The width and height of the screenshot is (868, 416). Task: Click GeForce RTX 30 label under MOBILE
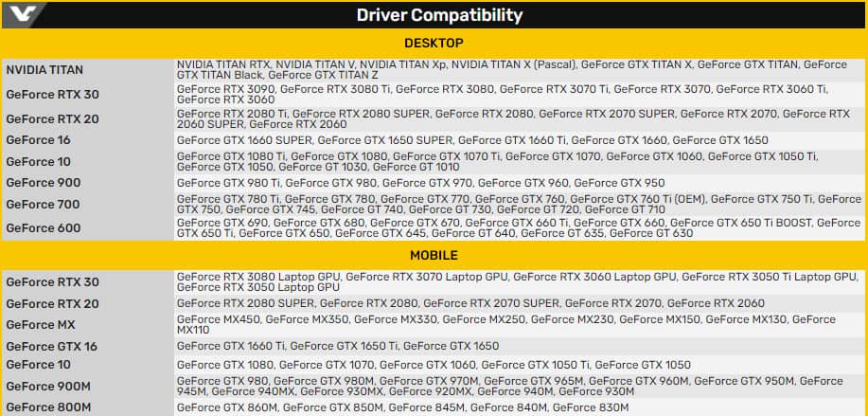[x=53, y=282]
